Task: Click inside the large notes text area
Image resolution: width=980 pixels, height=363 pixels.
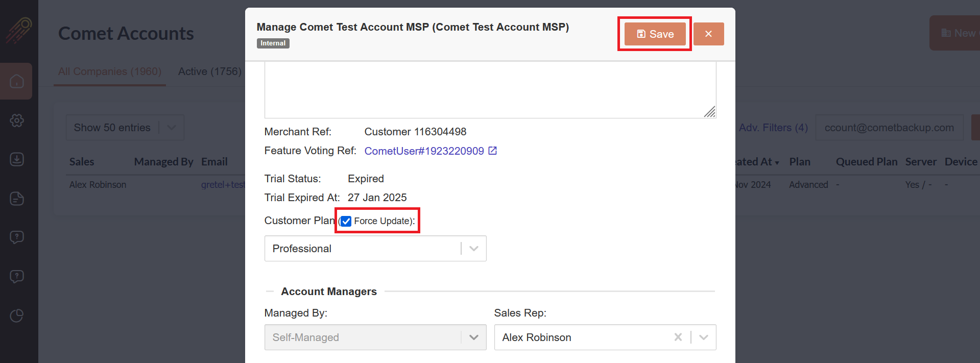Action: [x=490, y=90]
